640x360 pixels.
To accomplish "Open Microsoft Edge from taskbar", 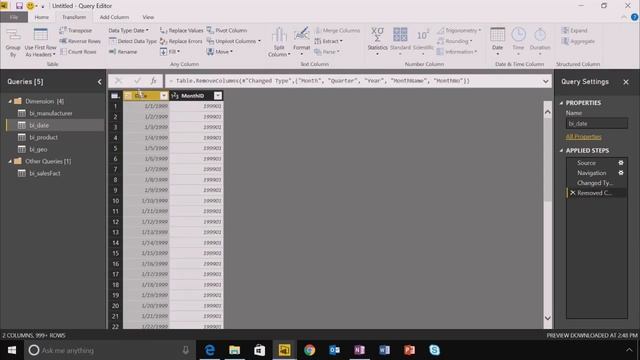I will pyautogui.click(x=209, y=350).
